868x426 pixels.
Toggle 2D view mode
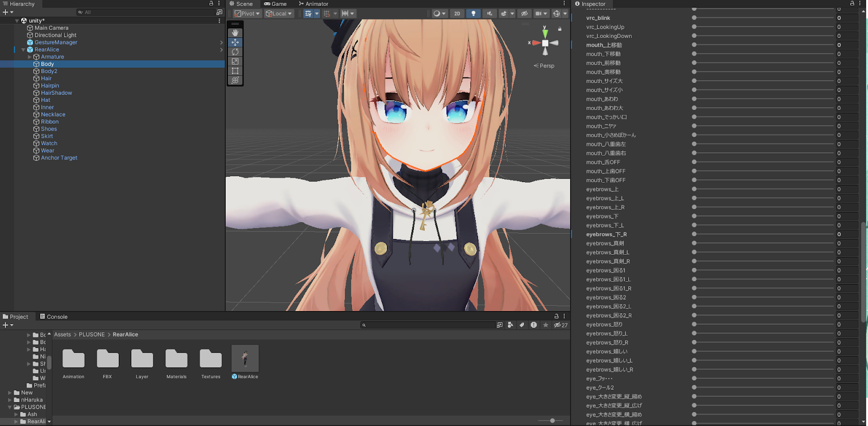pos(457,14)
